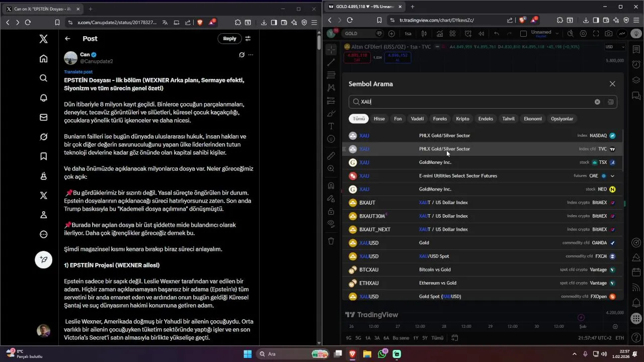Choose XAUUSD Gold OANDA result
The height and width of the screenshot is (362, 644).
482,243
